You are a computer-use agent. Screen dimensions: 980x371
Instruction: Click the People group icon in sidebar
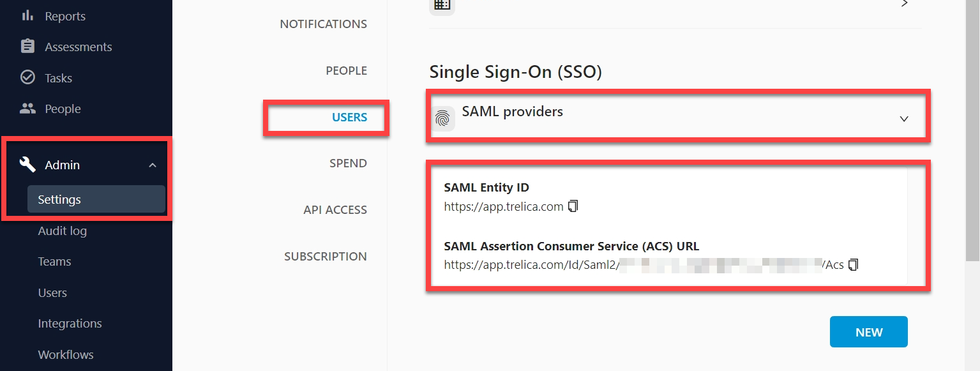(x=27, y=109)
